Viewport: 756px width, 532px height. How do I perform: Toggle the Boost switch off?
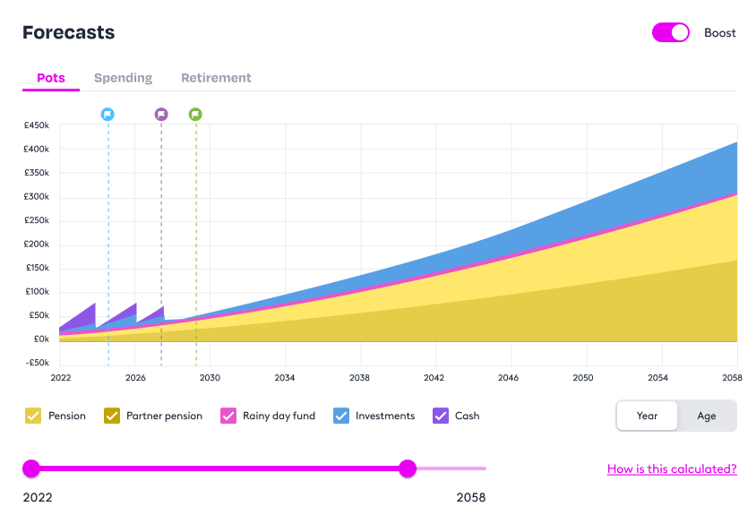(x=671, y=33)
